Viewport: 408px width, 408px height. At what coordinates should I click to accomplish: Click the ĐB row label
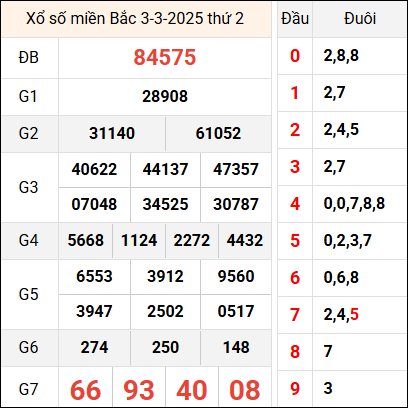coord(29,57)
